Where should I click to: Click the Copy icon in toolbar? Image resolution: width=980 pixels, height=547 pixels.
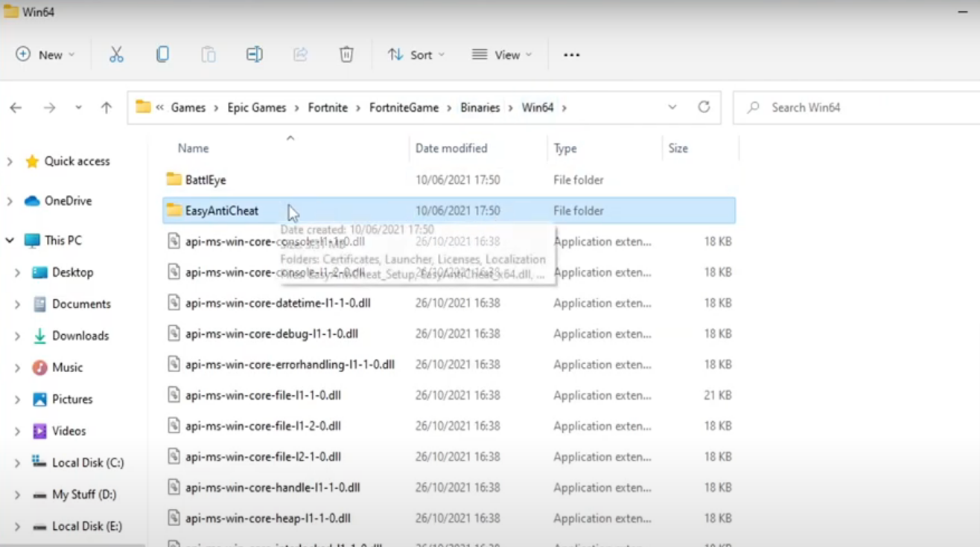coord(162,54)
